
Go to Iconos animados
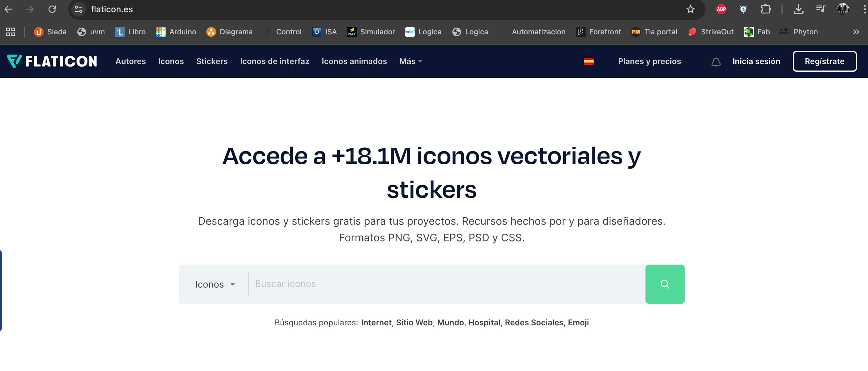click(x=354, y=61)
